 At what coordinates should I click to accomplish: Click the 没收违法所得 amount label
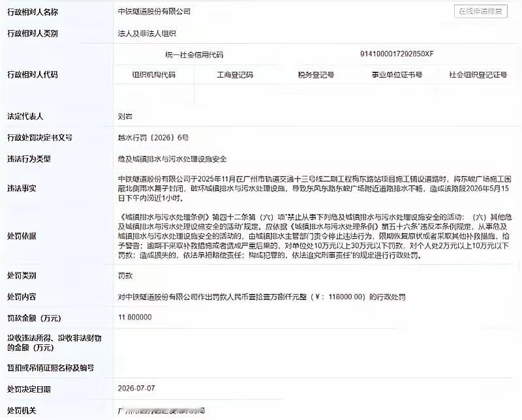pyautogui.click(x=54, y=343)
